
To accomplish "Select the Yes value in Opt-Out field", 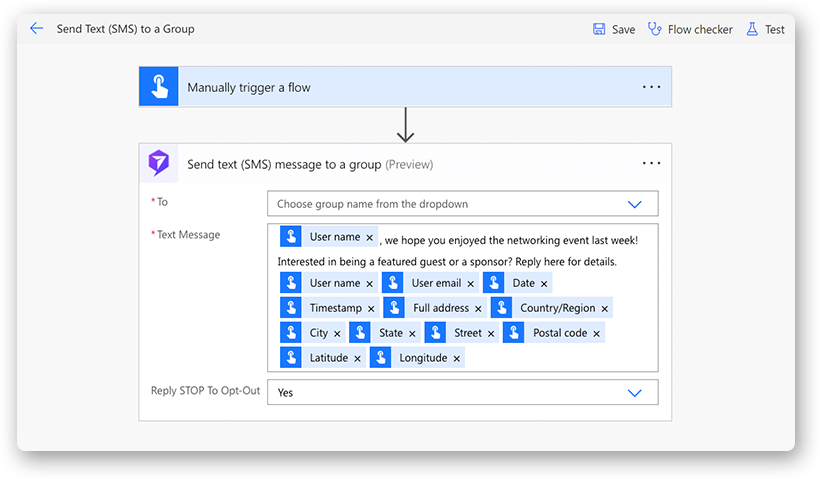I will [285, 393].
